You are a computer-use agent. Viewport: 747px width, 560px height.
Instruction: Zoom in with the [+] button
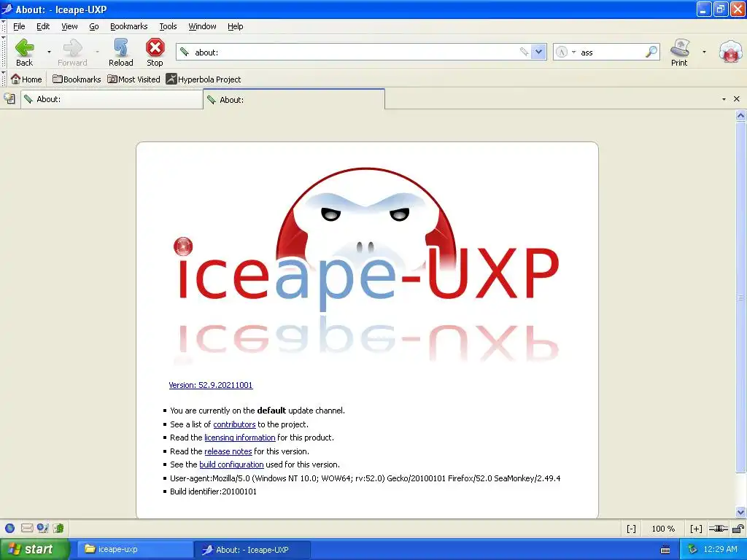(696, 529)
